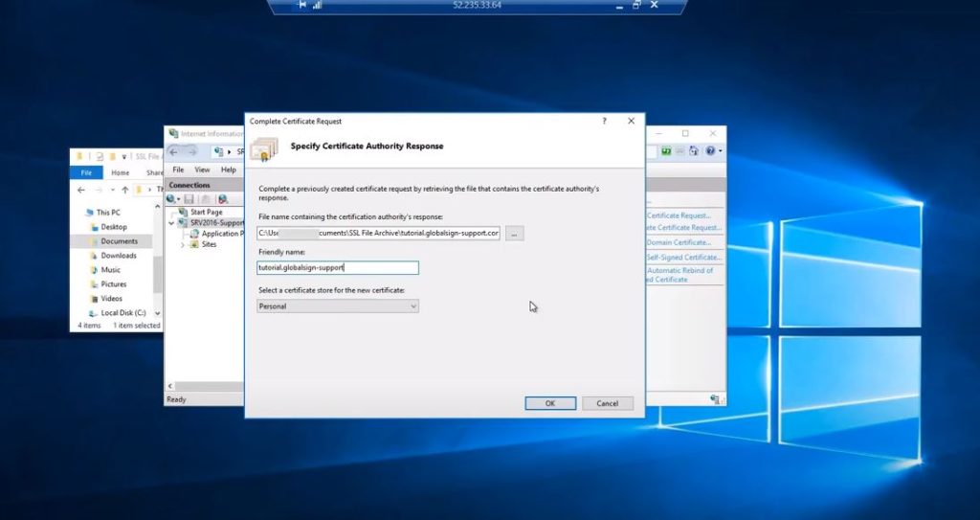980x520 pixels.
Task: Cancel the Complete Certificate Request dialog
Action: [607, 403]
